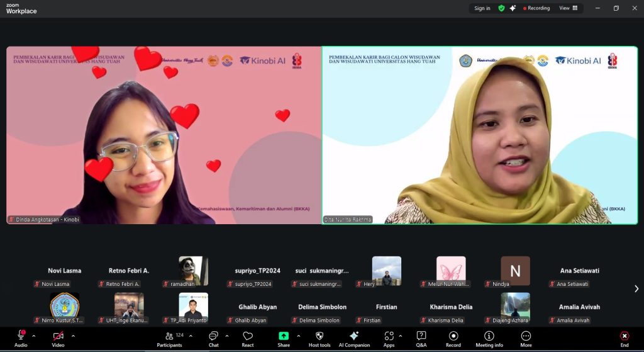Select the ramadhan participant video thumbnail
Image resolution: width=644 pixels, height=352 pixels.
(x=193, y=271)
